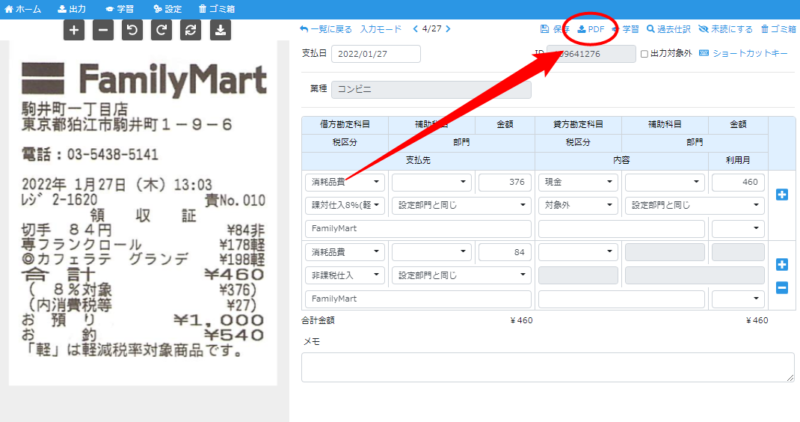Click the ID number field
This screenshot has width=800, height=422.
(x=591, y=54)
